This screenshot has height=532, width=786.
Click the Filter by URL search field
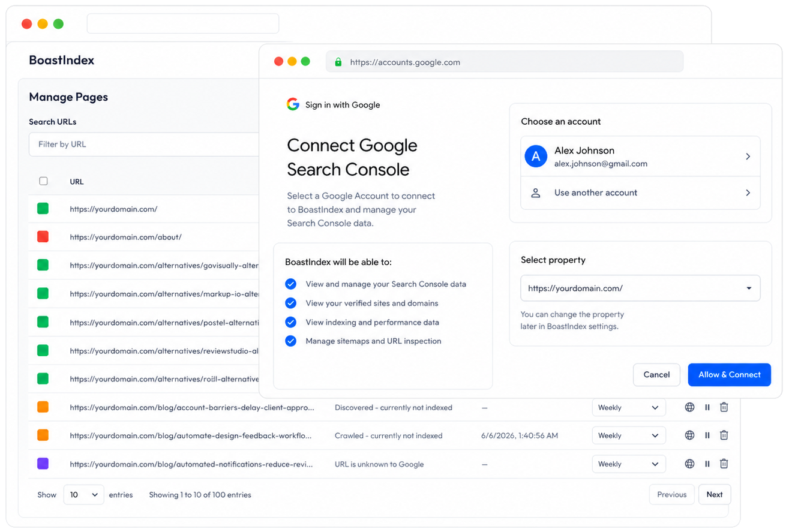[x=144, y=145]
